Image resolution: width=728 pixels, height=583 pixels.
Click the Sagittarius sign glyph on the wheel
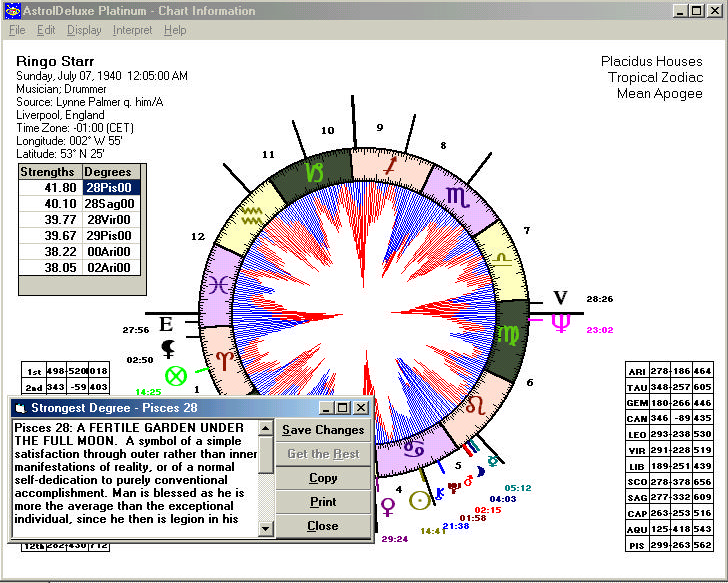[x=390, y=167]
